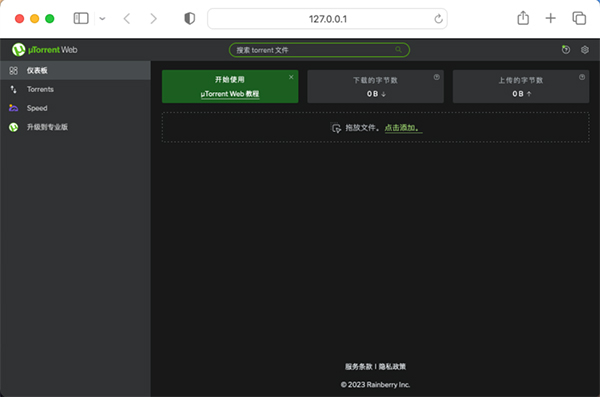Click the Speed cloud icon
Viewport: 600px width, 397px height.
(x=13, y=108)
